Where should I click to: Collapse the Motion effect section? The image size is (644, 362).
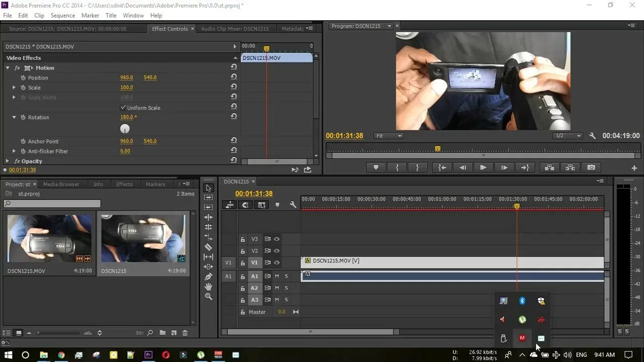(x=8, y=68)
